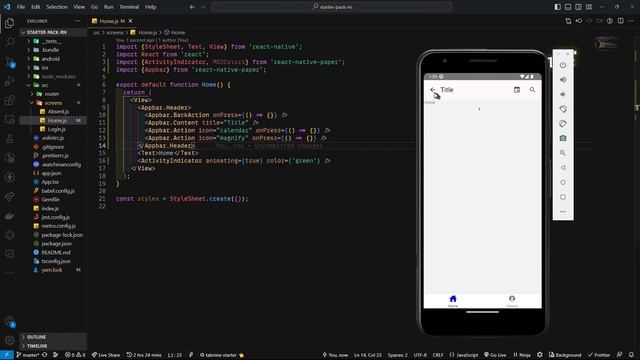Click the emulator volume up button

pyautogui.click(x=563, y=80)
